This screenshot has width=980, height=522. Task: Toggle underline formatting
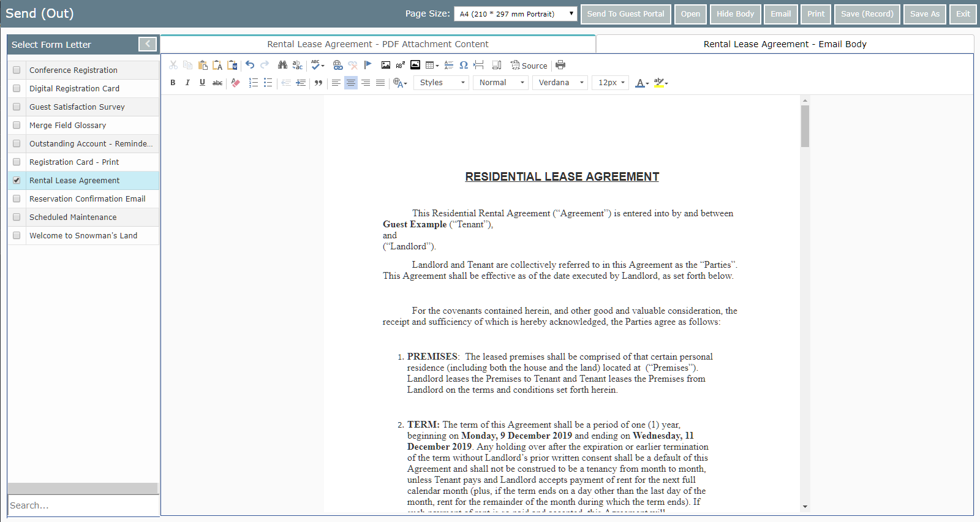(202, 83)
